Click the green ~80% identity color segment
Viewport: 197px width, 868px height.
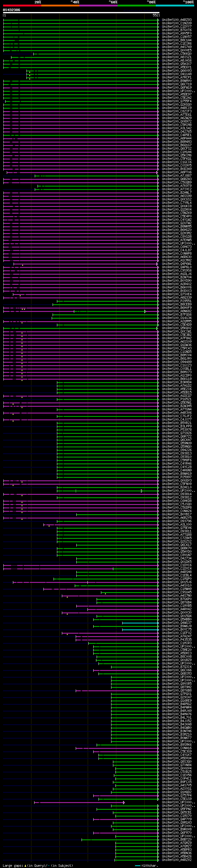[137, 6]
